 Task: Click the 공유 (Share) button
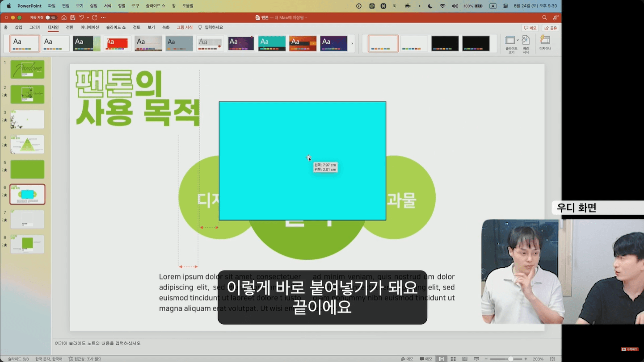(551, 28)
